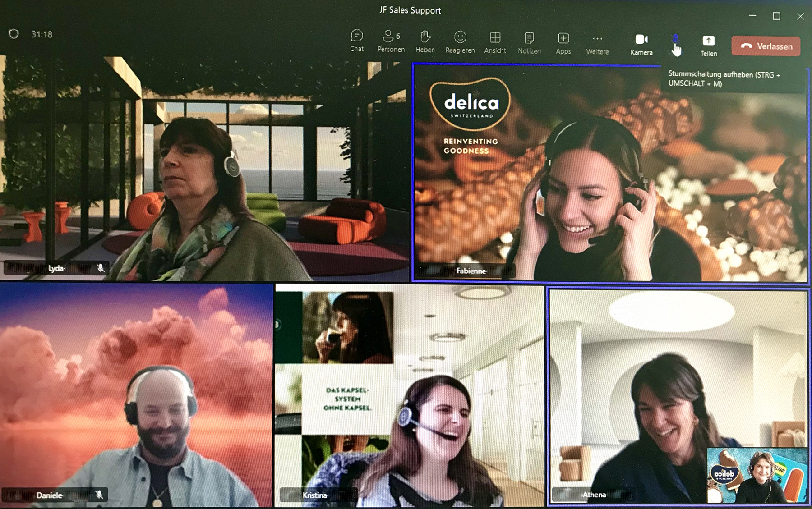Click Daniele's muted microphone icon
Screen dimensions: 812x509
coord(99,495)
